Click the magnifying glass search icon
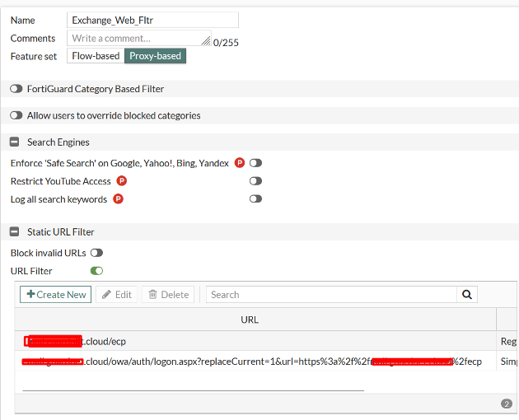 467,295
